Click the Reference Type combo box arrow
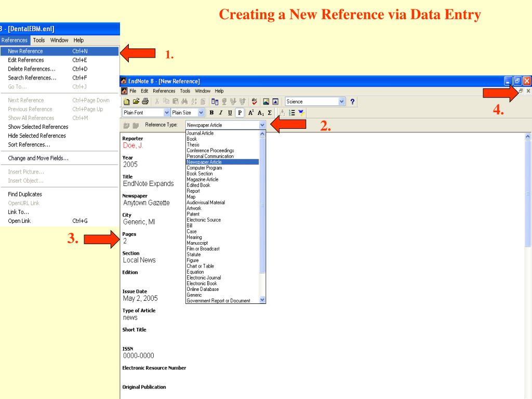The height and width of the screenshot is (399, 532). pos(262,125)
